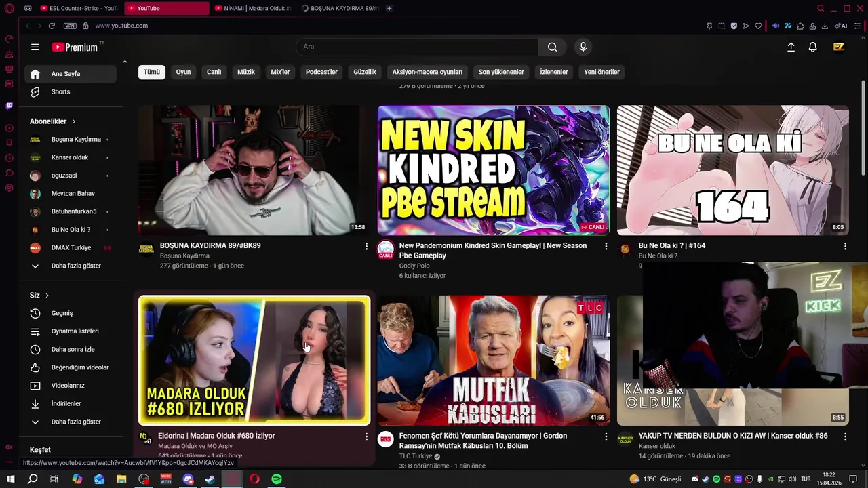Screen dimensions: 868x488
Task: Start voice search with the microphone icon
Action: tap(583, 47)
